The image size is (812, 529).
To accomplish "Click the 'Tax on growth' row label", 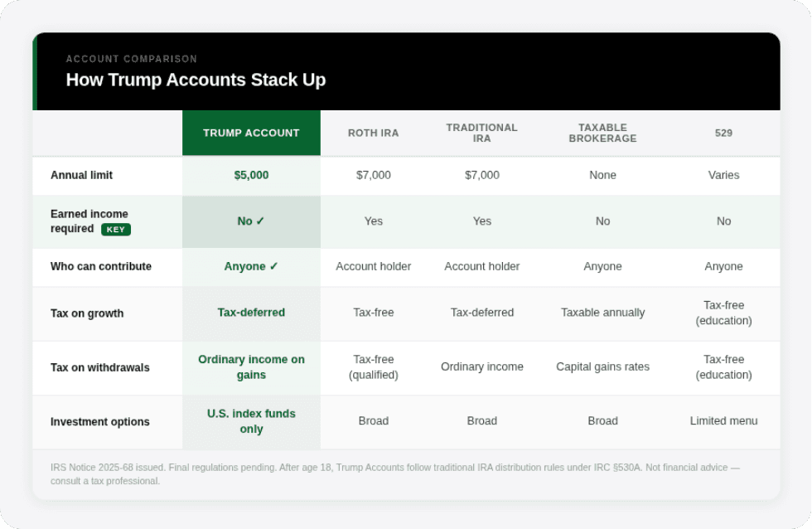I will 87,313.
